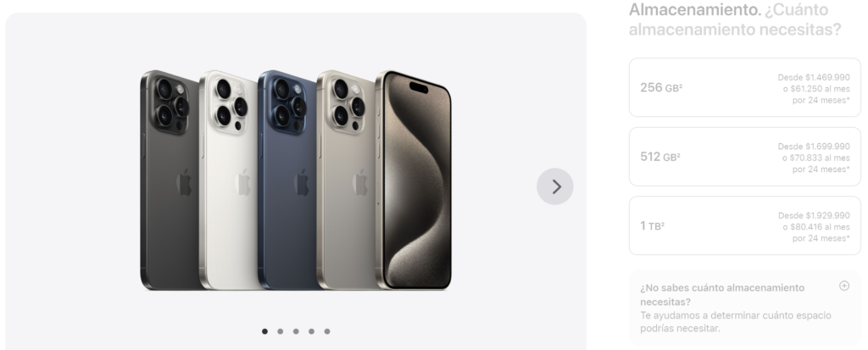This screenshot has height=350, width=868.
Task: Click the blue titanium iPhone image
Action: click(x=287, y=180)
